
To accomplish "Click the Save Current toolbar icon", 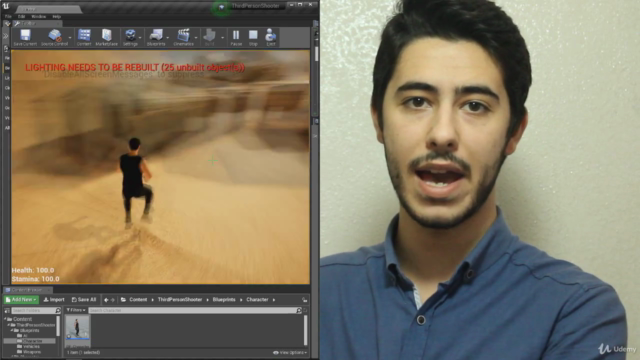I will click(25, 37).
